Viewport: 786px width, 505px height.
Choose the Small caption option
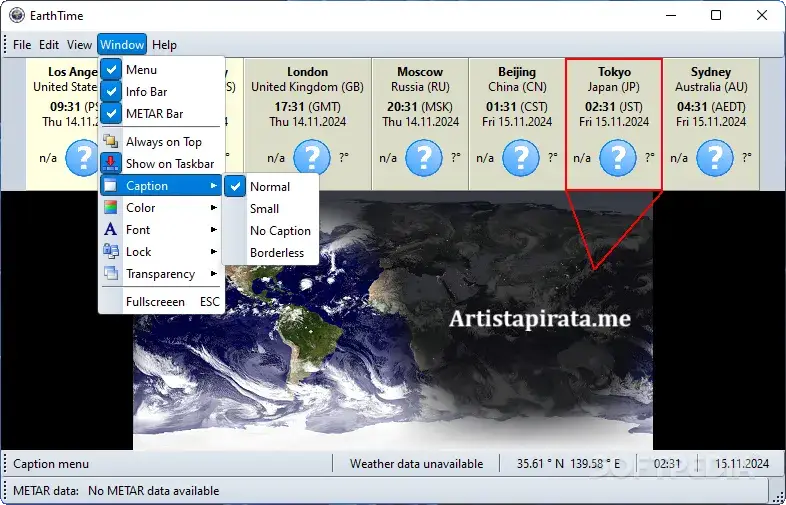coord(271,209)
